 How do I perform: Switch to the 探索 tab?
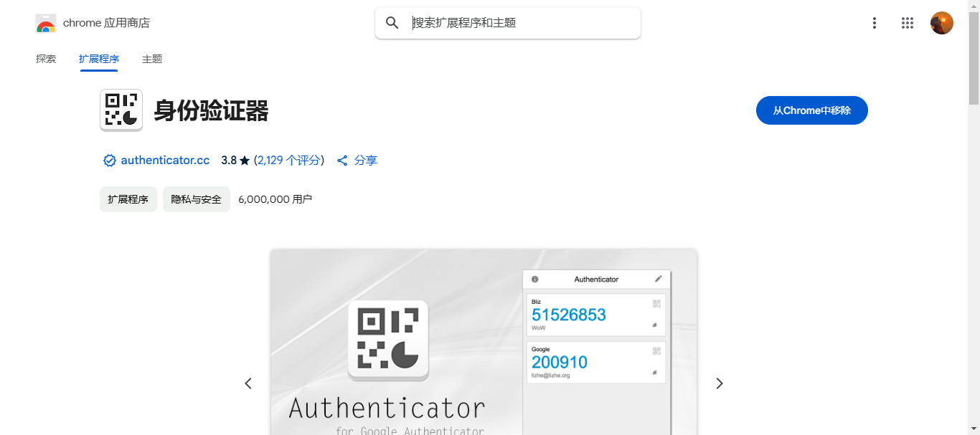click(x=46, y=59)
